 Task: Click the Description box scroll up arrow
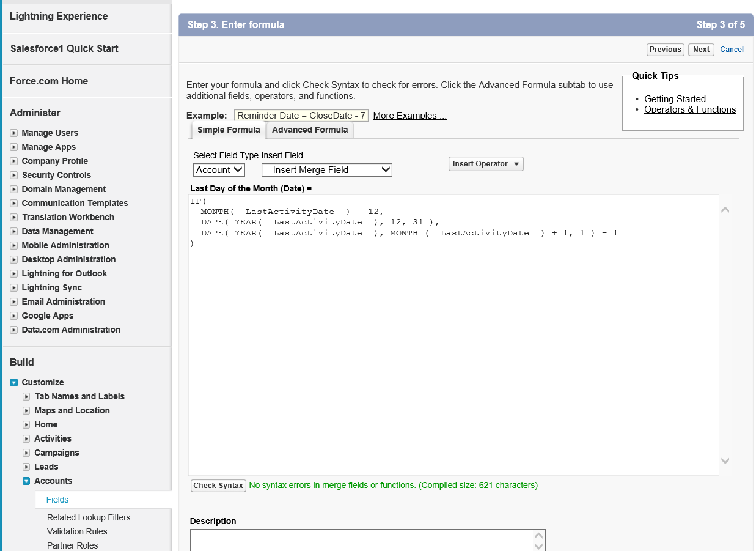[x=538, y=536]
